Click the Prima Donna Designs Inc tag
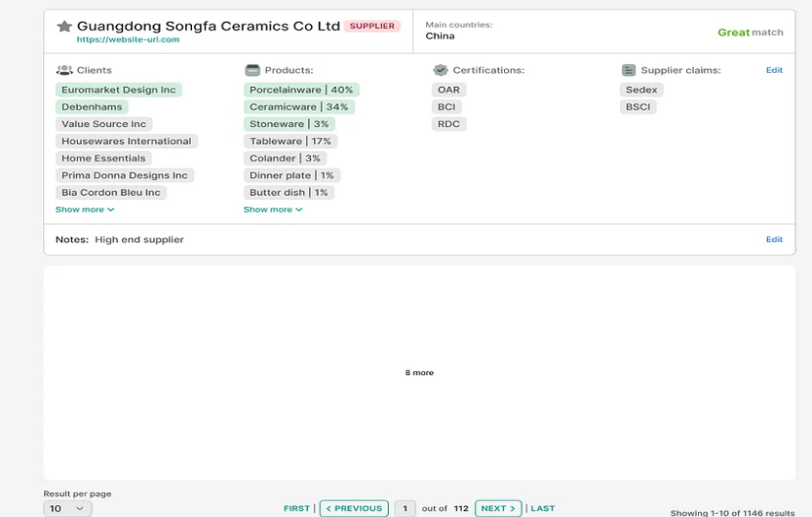This screenshot has height=517, width=812. (x=124, y=175)
